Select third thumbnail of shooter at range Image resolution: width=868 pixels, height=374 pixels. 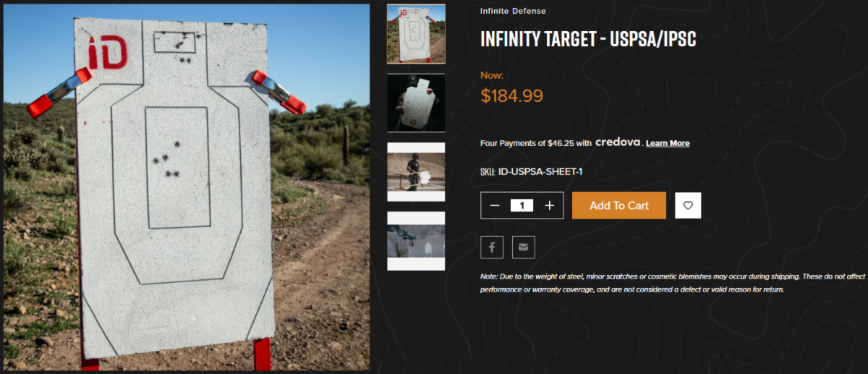[416, 171]
